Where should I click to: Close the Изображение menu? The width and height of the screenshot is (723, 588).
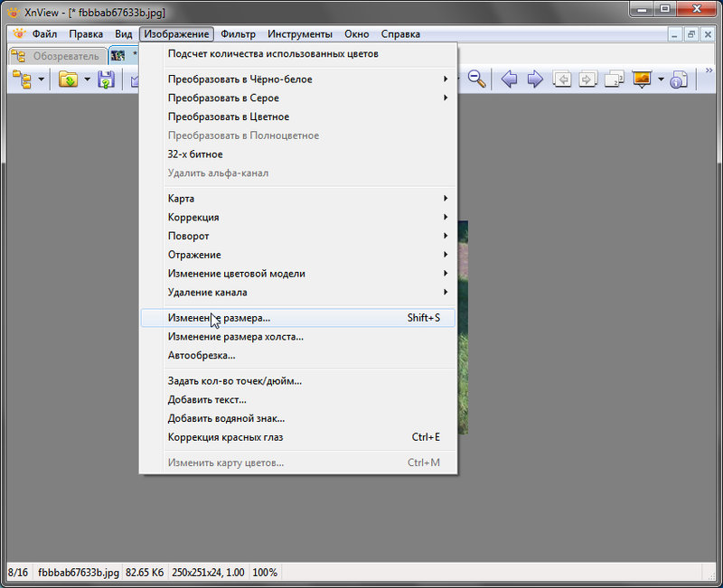coord(176,34)
